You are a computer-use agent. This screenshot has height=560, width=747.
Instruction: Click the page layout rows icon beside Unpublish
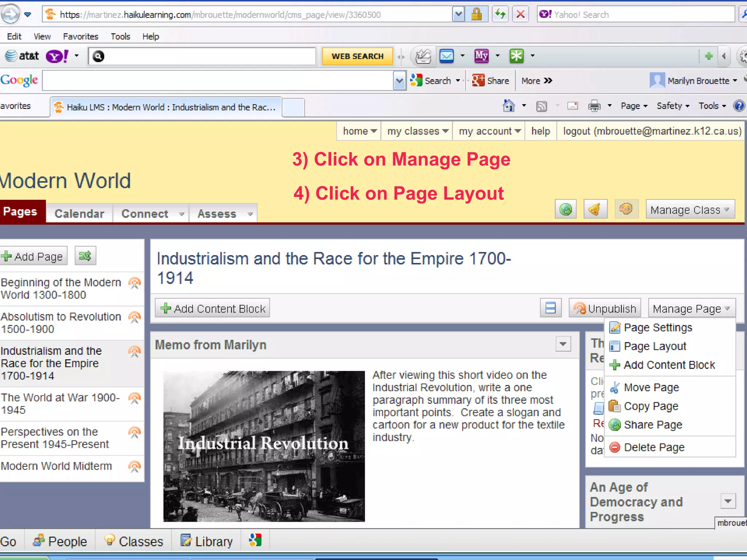[550, 308]
